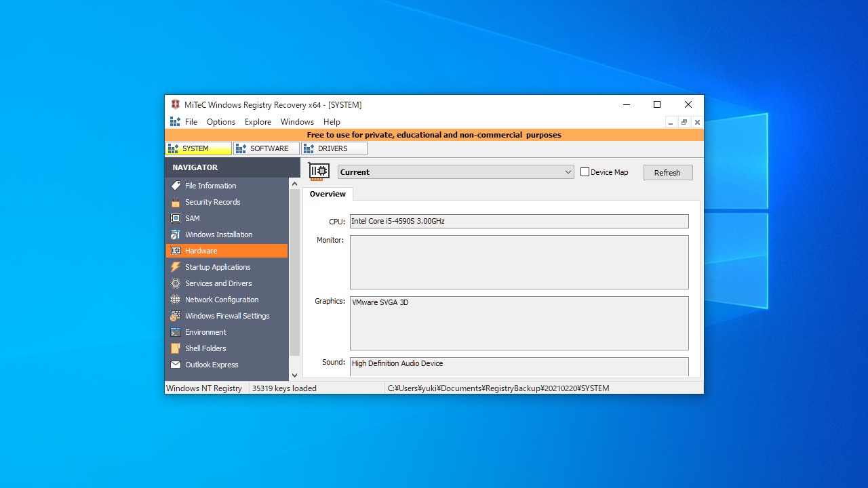This screenshot has height=488, width=868.
Task: Click navigator scrollbar down arrow
Action: (294, 375)
